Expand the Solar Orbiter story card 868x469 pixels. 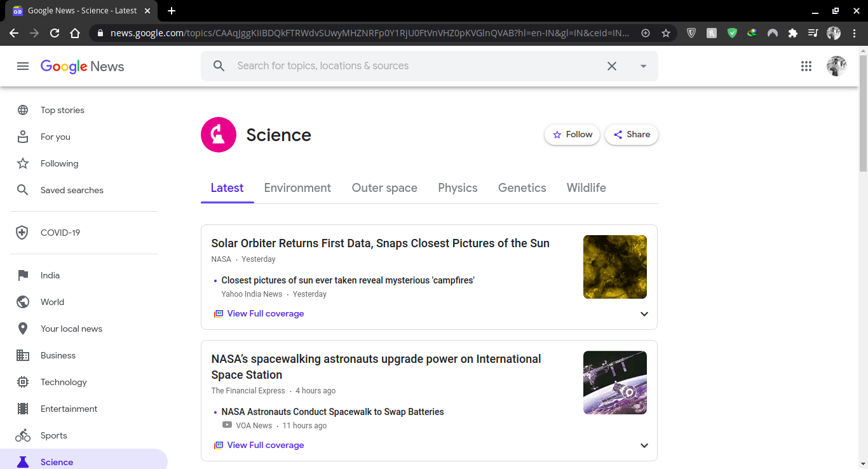644,314
